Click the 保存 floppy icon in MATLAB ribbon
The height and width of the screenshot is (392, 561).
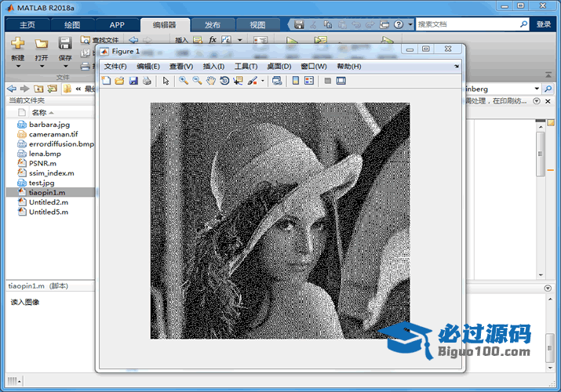65,43
